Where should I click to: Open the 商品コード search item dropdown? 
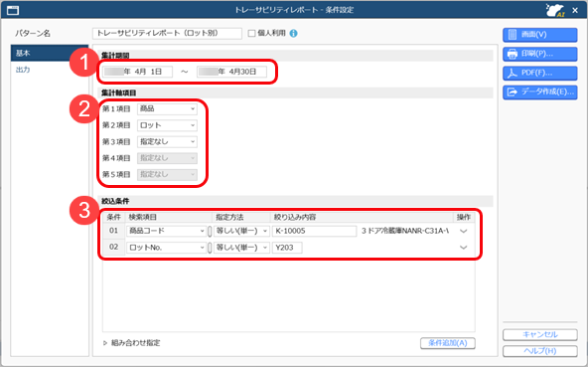pos(166,231)
